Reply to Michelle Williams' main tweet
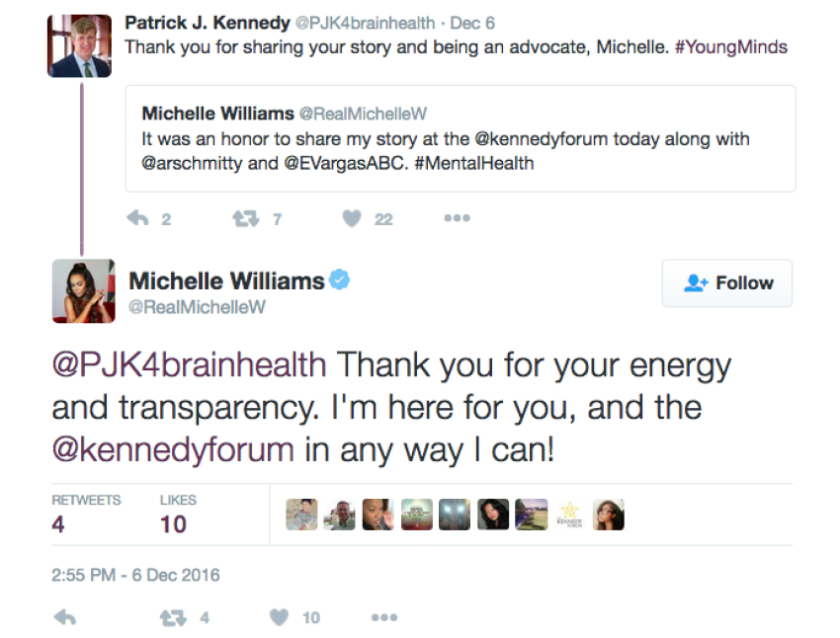Screen dimensions: 840x638 coord(65,618)
